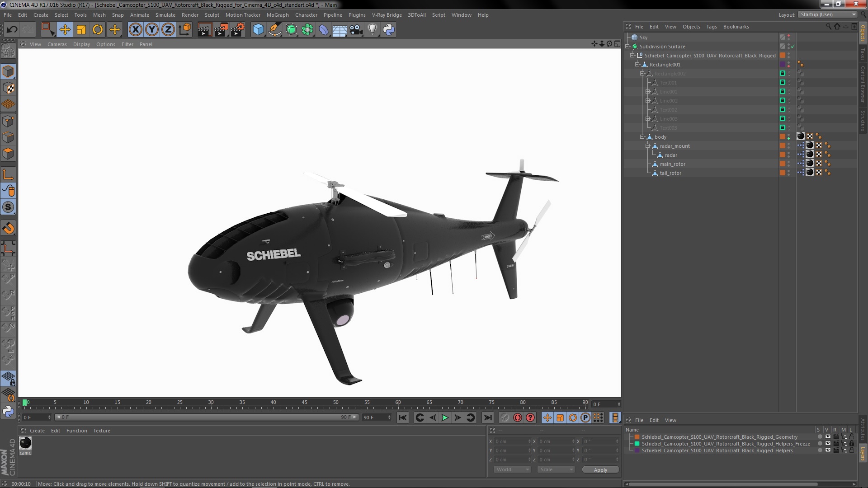Viewport: 868px width, 488px height.
Task: Toggle Y axis lock
Action: pos(152,30)
